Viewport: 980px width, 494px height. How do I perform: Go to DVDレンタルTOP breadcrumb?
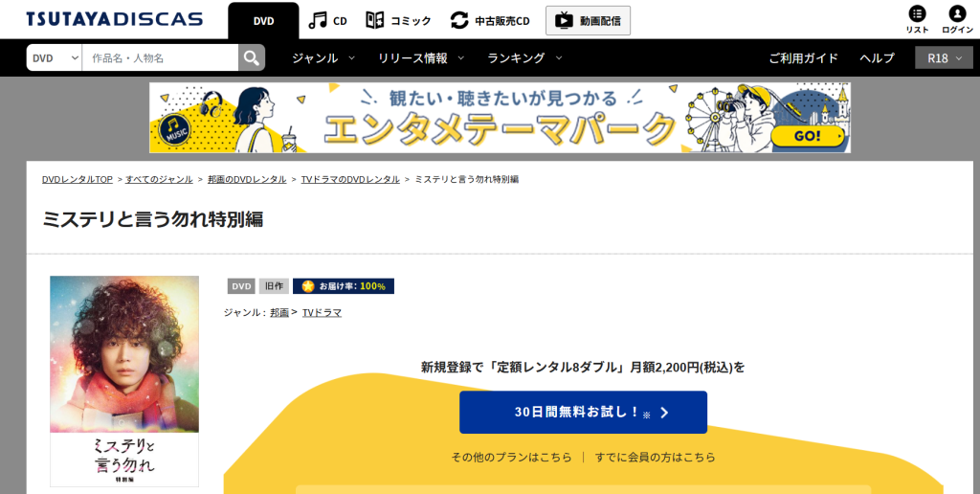click(x=78, y=179)
